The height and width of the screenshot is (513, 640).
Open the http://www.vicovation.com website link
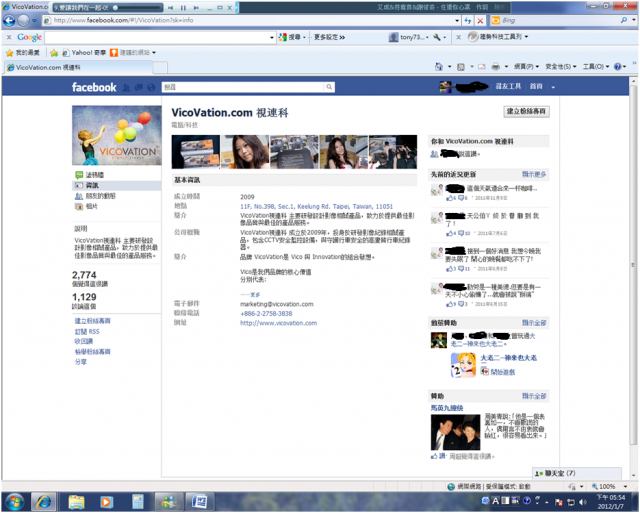coord(278,323)
